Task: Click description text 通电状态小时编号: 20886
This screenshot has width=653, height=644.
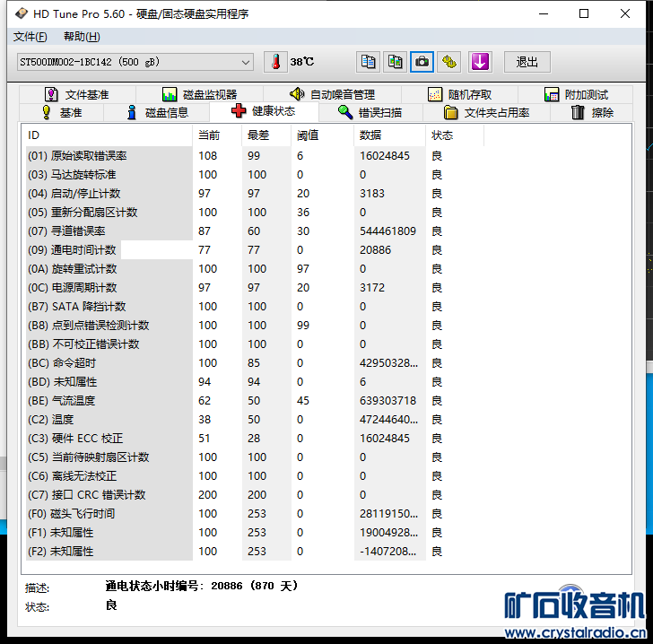Action: [x=174, y=586]
